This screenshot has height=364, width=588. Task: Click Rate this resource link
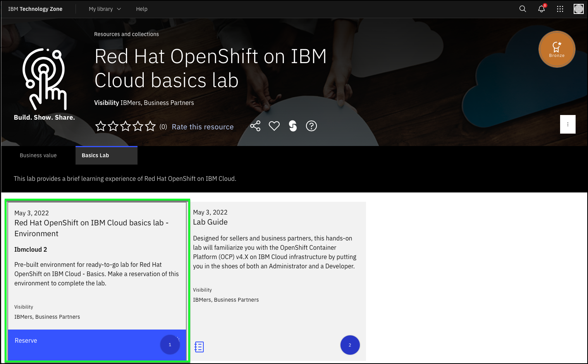click(203, 127)
